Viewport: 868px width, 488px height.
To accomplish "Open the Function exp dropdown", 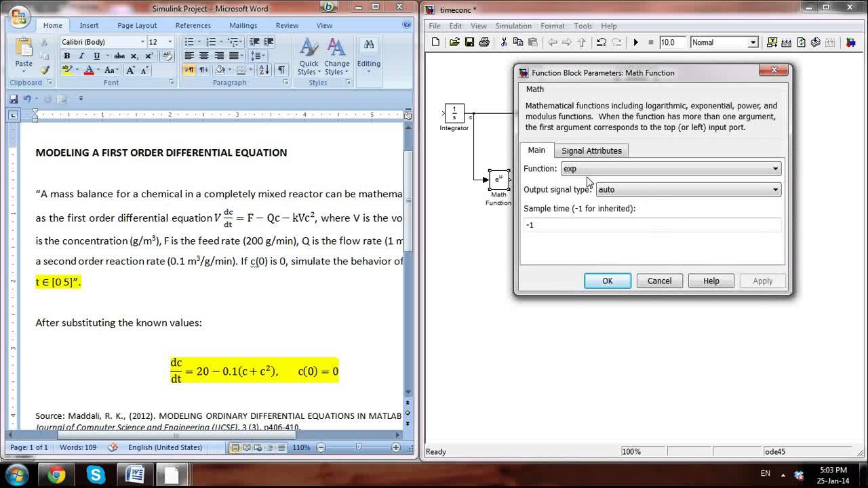I will coord(671,169).
